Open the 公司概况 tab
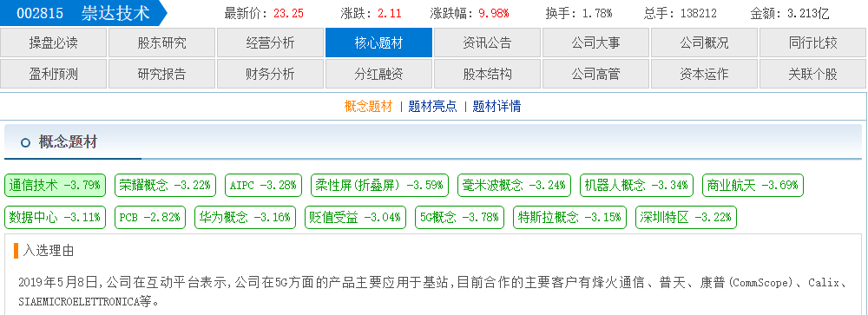Screen dimensions: 868x315 point(704,43)
